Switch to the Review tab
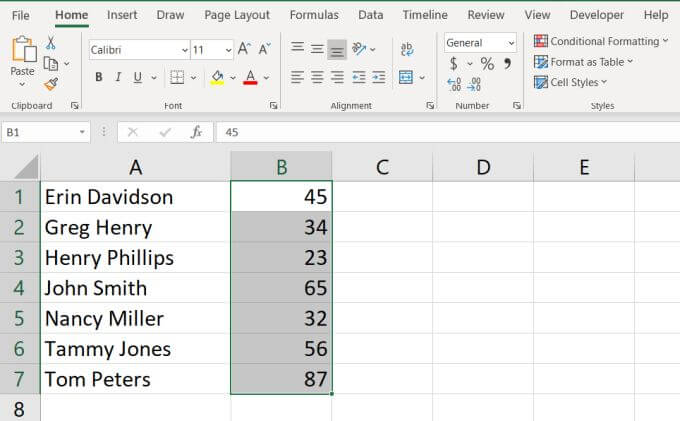 (x=486, y=15)
